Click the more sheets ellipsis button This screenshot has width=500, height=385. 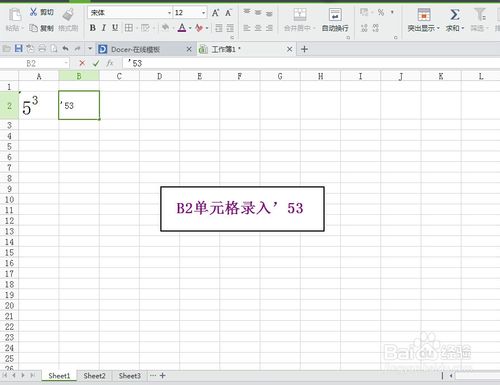coord(153,376)
